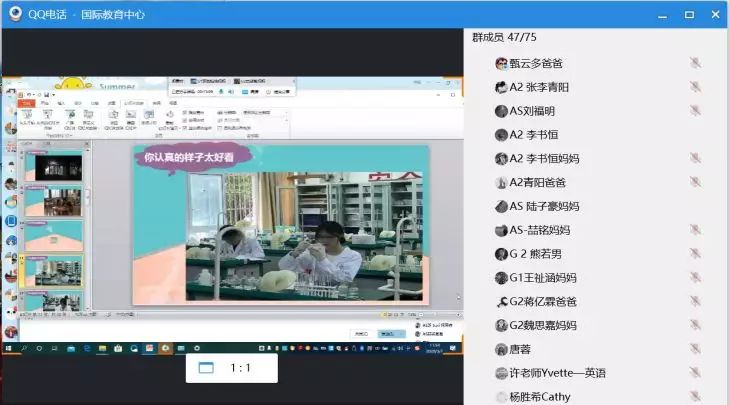Viewport: 729px width, 405px height.
Task: Select member name 甄云多爸爸
Action: [536, 64]
